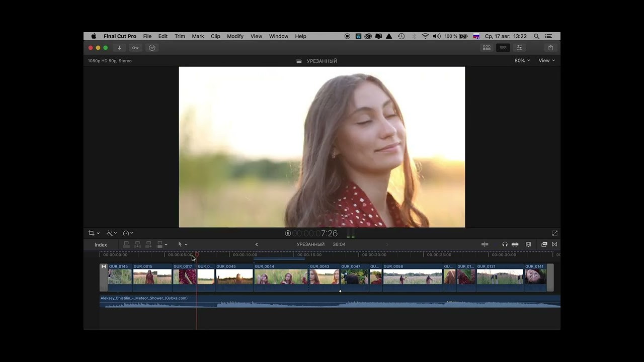644x362 pixels.
Task: Click the Import Media arrow icon
Action: pyautogui.click(x=119, y=48)
